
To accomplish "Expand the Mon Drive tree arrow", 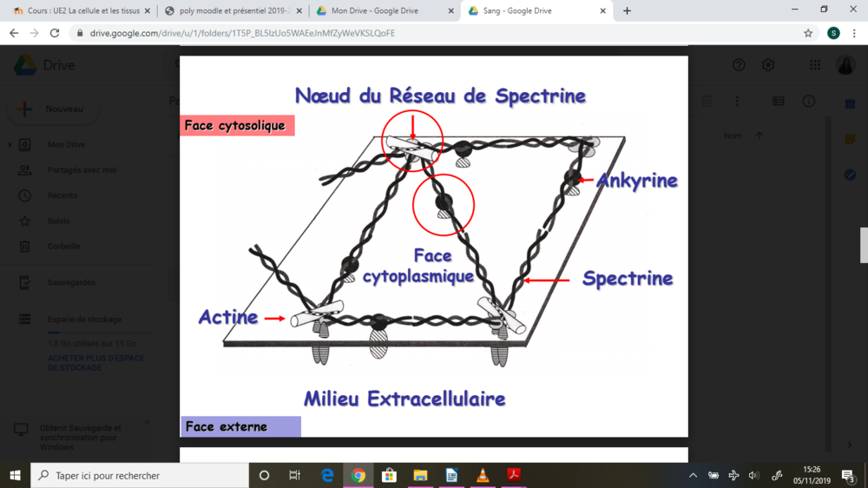I will pyautogui.click(x=10, y=144).
